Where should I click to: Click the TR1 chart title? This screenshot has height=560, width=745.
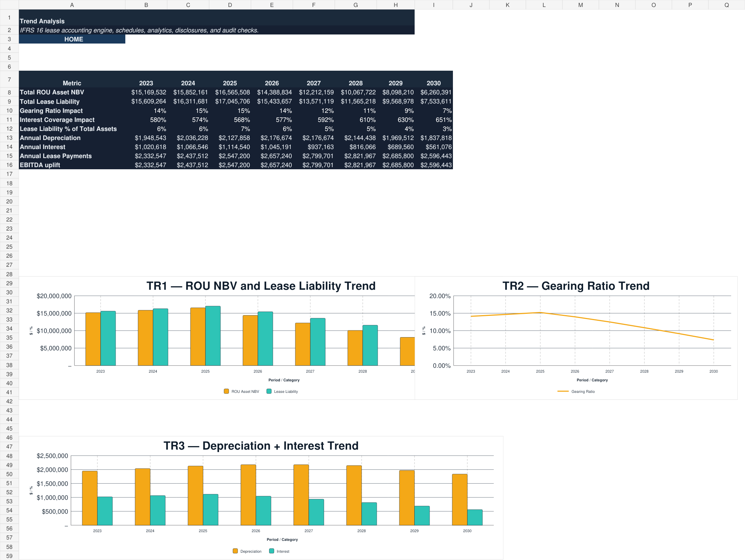[261, 286]
